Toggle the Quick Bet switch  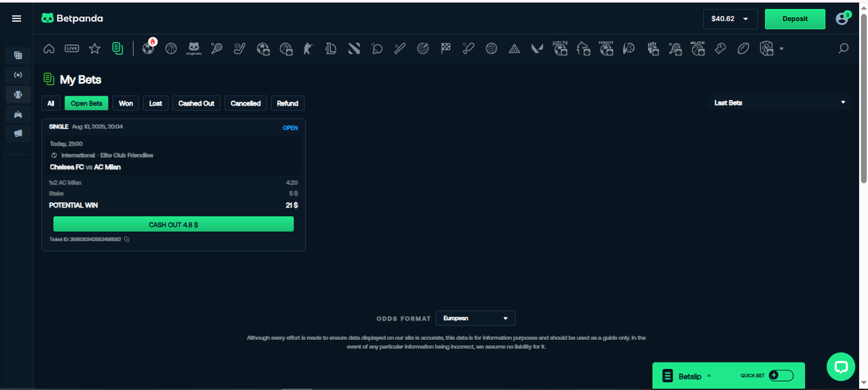click(x=781, y=376)
